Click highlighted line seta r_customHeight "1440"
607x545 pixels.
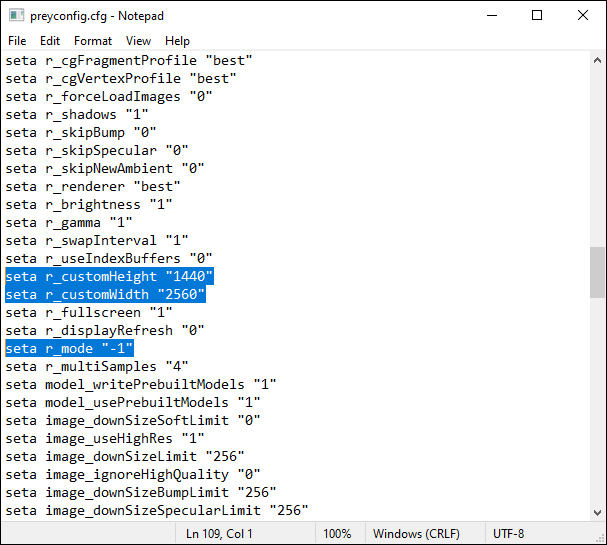(109, 276)
